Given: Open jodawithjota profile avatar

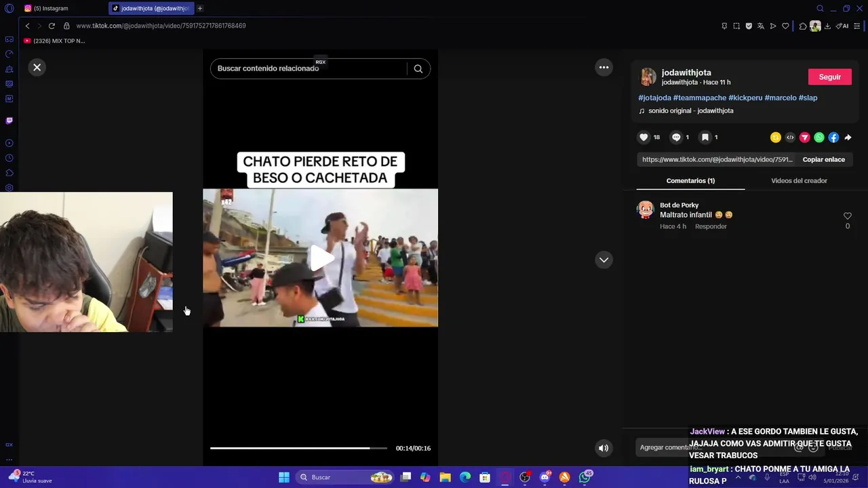Looking at the screenshot, I should coord(648,77).
